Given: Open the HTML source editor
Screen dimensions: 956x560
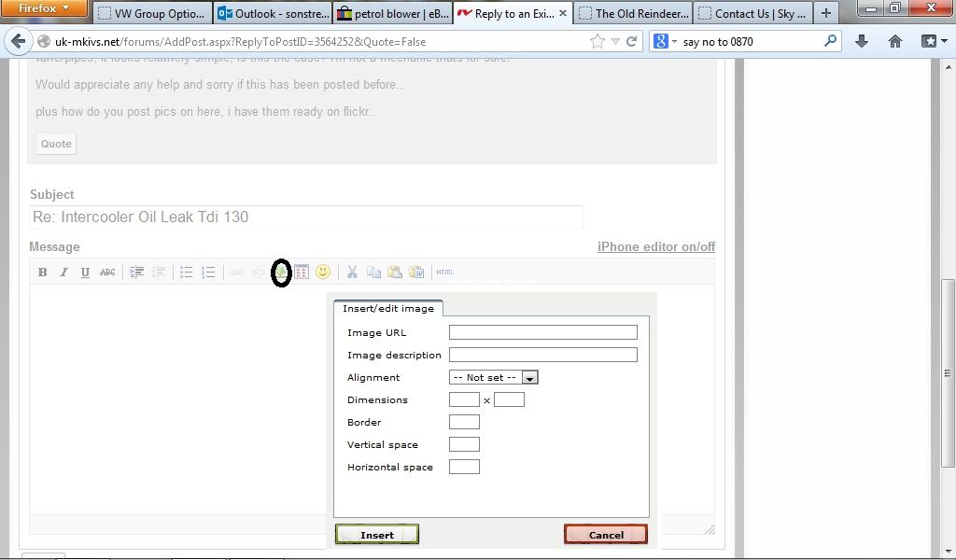Looking at the screenshot, I should click(444, 273).
